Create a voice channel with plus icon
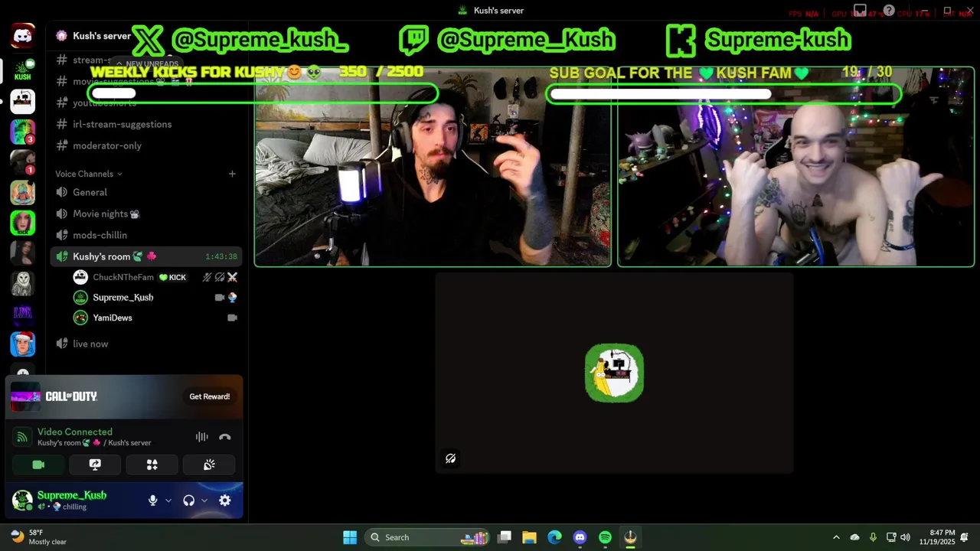 (x=232, y=174)
